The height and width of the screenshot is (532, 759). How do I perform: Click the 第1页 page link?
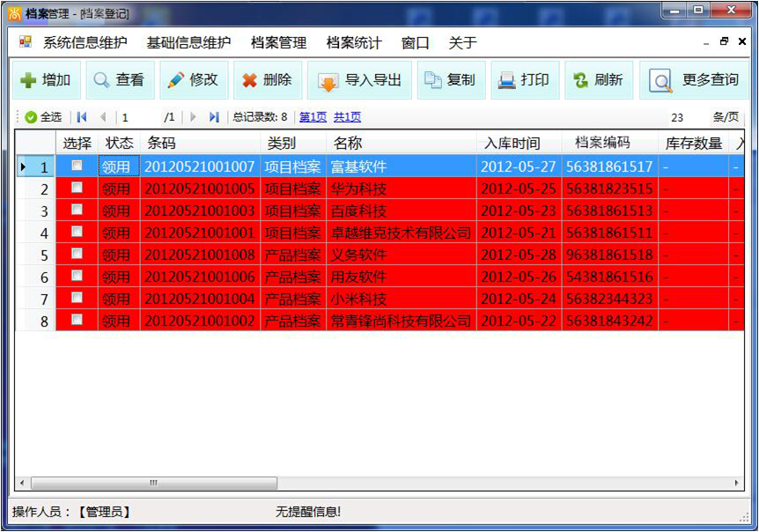point(313,117)
